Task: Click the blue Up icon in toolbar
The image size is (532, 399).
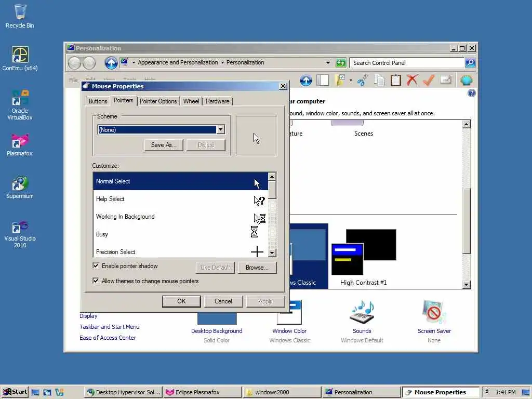Action: [305, 81]
